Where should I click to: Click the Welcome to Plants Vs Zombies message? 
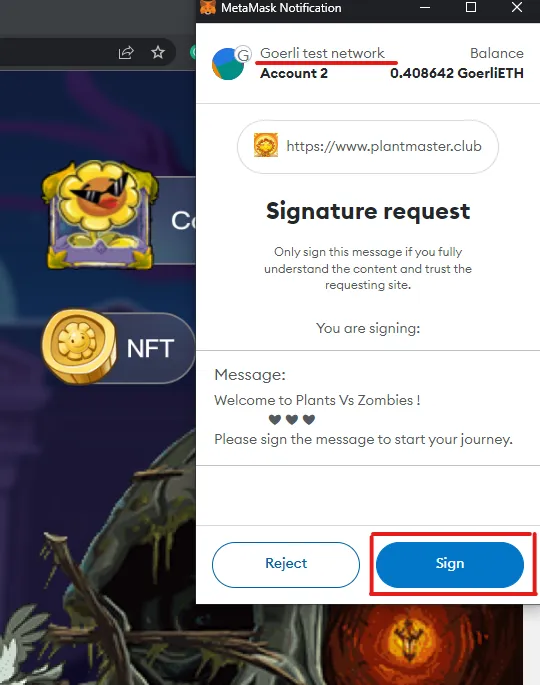click(x=317, y=400)
